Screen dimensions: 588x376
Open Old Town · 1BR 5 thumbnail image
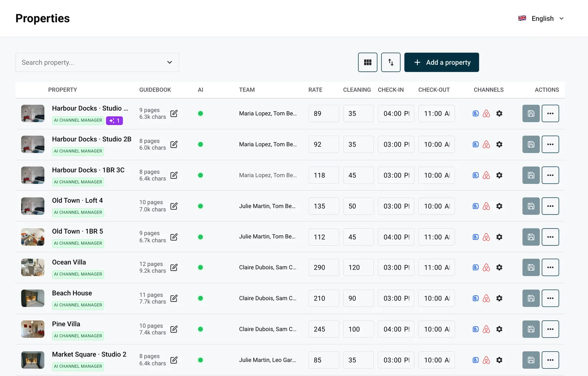(x=33, y=237)
